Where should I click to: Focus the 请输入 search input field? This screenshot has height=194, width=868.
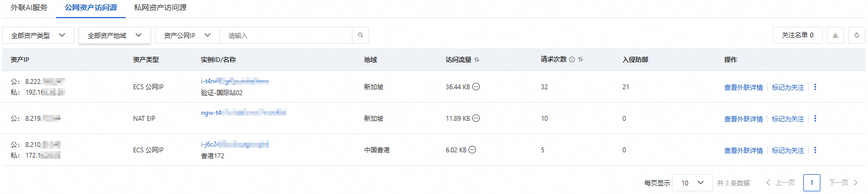[286, 35]
